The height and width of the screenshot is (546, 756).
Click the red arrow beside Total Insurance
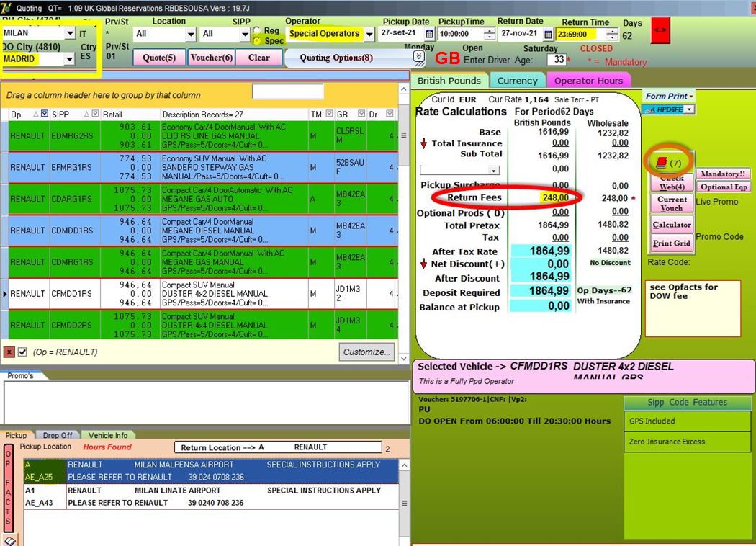(423, 143)
